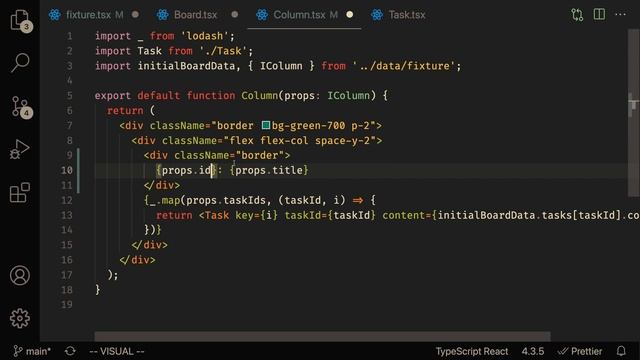640x360 pixels.
Task: Click the unsaved dot on Board.tsx tab
Action: coord(234,15)
